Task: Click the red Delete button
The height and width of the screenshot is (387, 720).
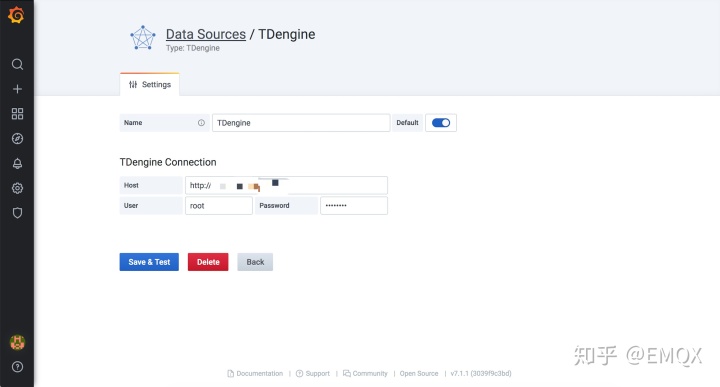Action: (x=208, y=262)
